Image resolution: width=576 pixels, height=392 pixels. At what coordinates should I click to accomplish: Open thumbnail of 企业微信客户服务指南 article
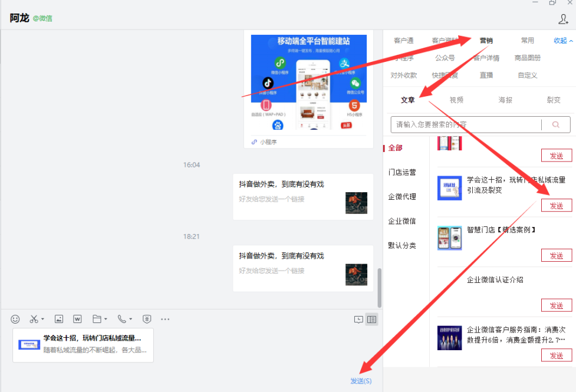[x=449, y=338]
